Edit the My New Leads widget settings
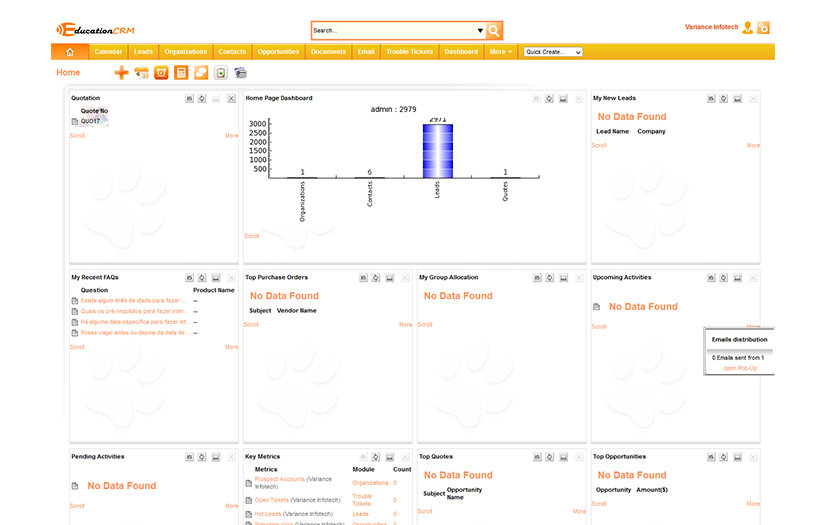825x525 pixels. [711, 98]
